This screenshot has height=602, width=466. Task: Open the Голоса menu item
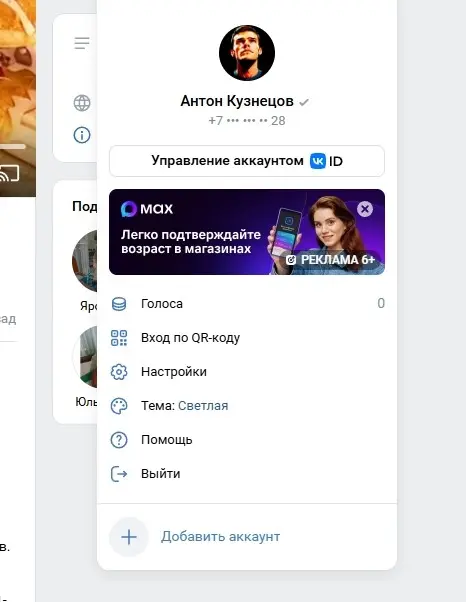tap(247, 304)
